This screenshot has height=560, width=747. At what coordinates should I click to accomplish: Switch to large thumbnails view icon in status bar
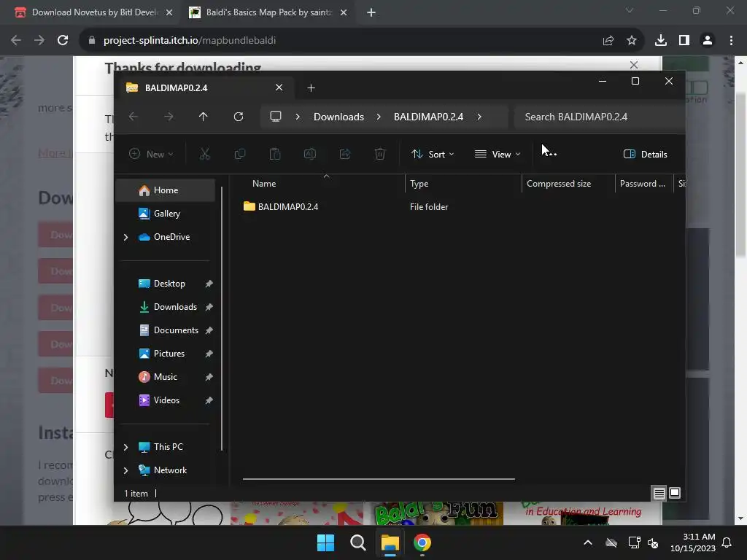[x=675, y=494]
